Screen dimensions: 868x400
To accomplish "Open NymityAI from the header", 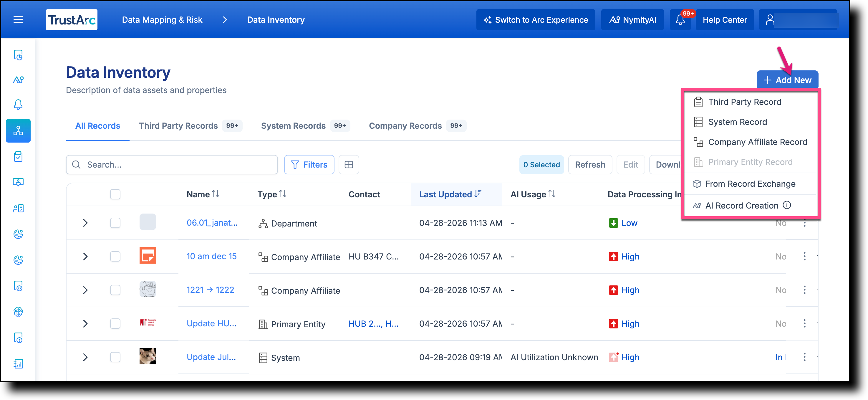I will click(632, 20).
